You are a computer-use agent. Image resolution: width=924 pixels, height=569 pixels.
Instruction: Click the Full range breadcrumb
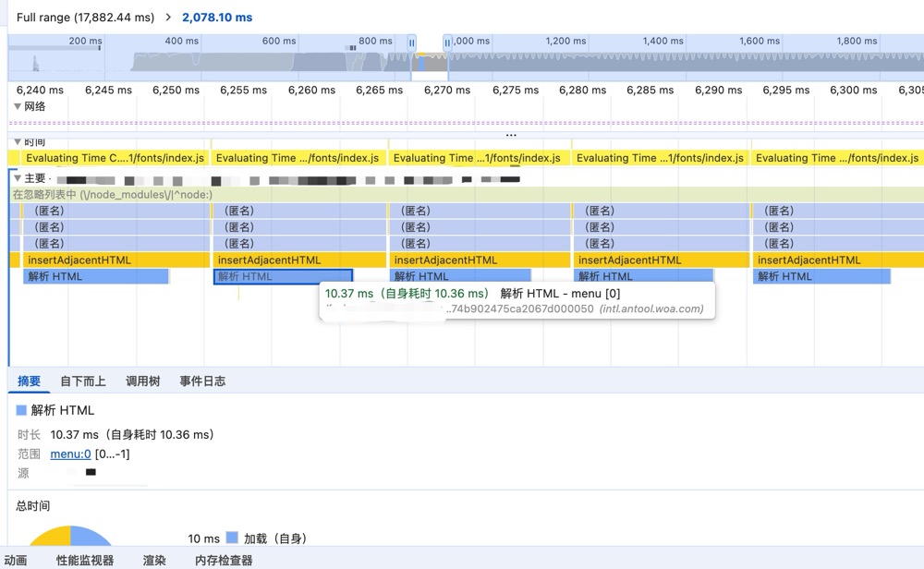pos(84,18)
